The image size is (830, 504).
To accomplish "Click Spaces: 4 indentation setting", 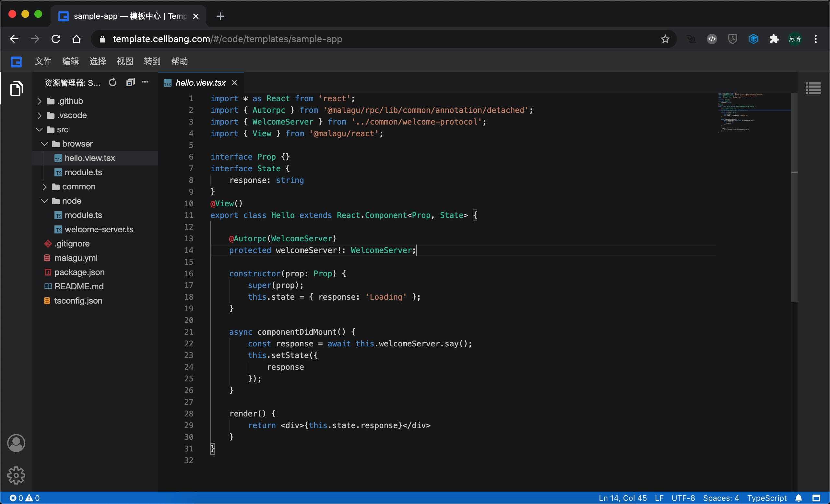I will tap(720, 498).
